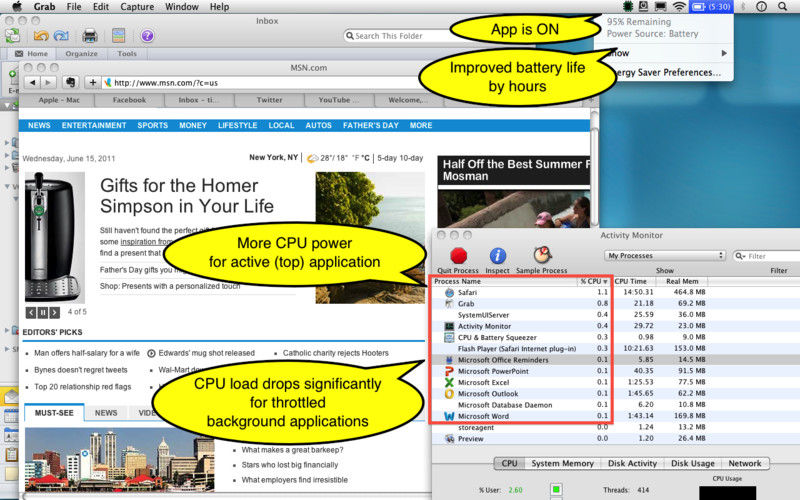Screen dimensions: 800x500
Task: Click the Wi-Fi icon in menu bar
Action: 680,7
